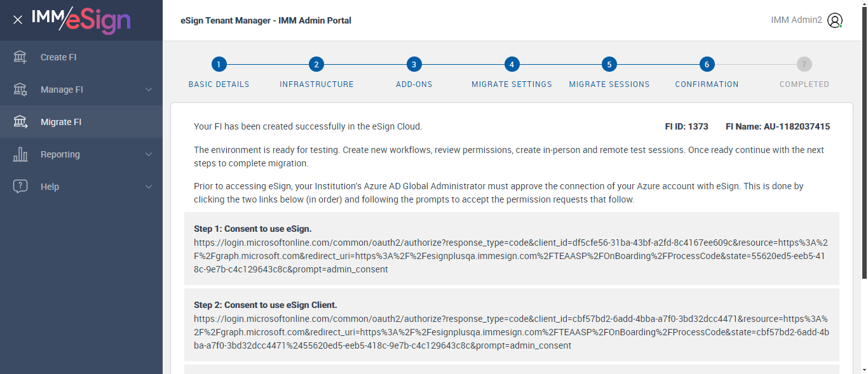Select step 6 circle
This screenshot has height=374, width=868.
[x=707, y=64]
